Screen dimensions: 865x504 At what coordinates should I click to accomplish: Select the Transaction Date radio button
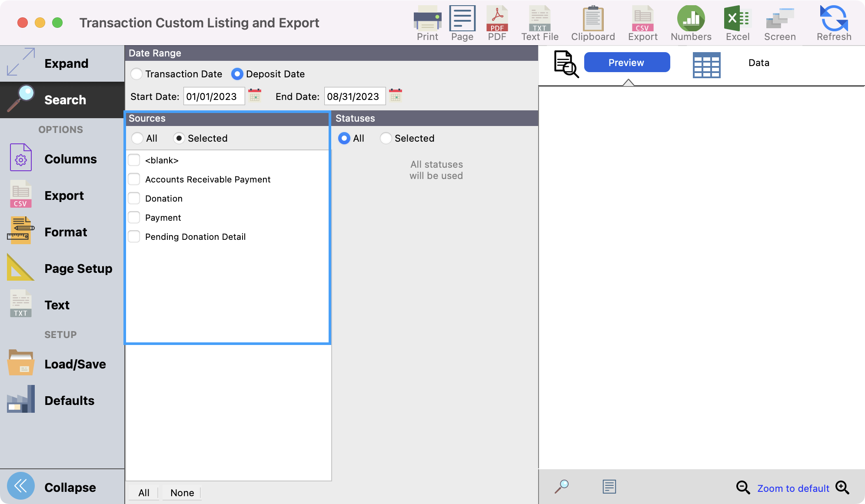click(136, 74)
